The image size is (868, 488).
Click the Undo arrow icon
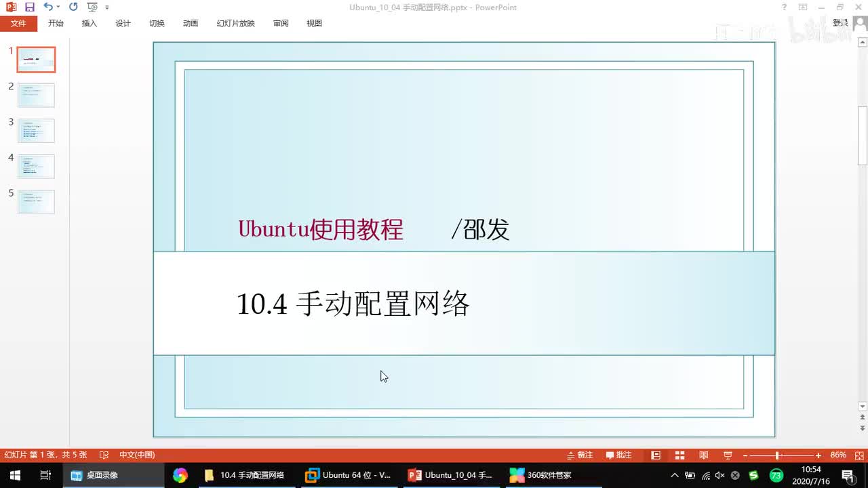47,7
